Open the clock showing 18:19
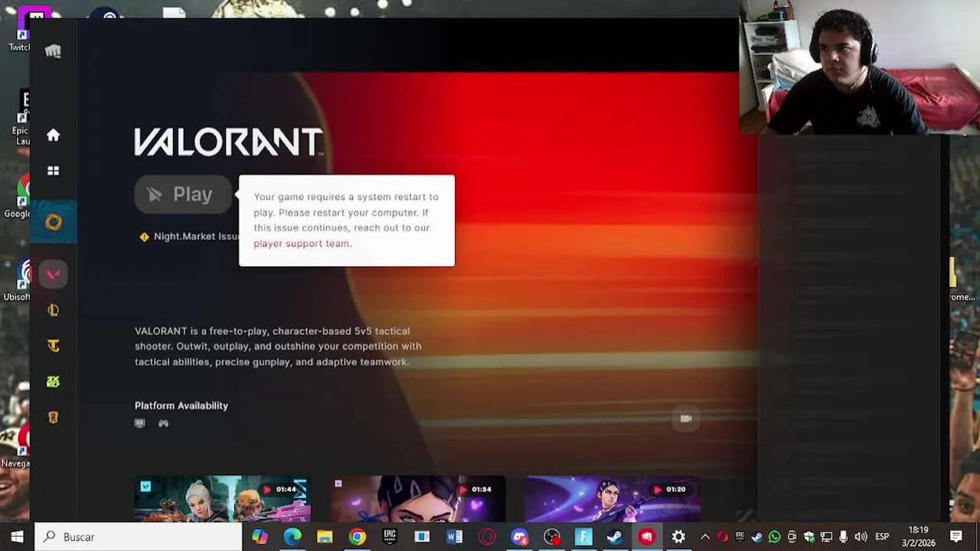Screen dimensions: 980x551 pos(918,536)
